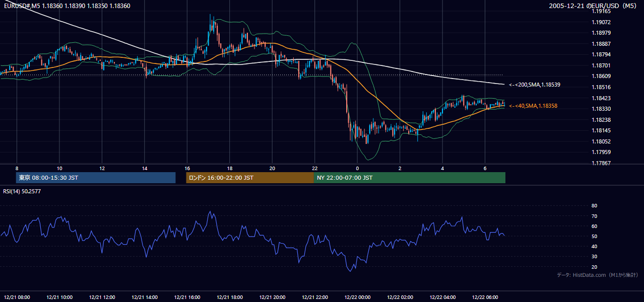Viewport: 644px width, 302px height.
Task: Click hour label 8 under price chart
Action: tap(17, 168)
